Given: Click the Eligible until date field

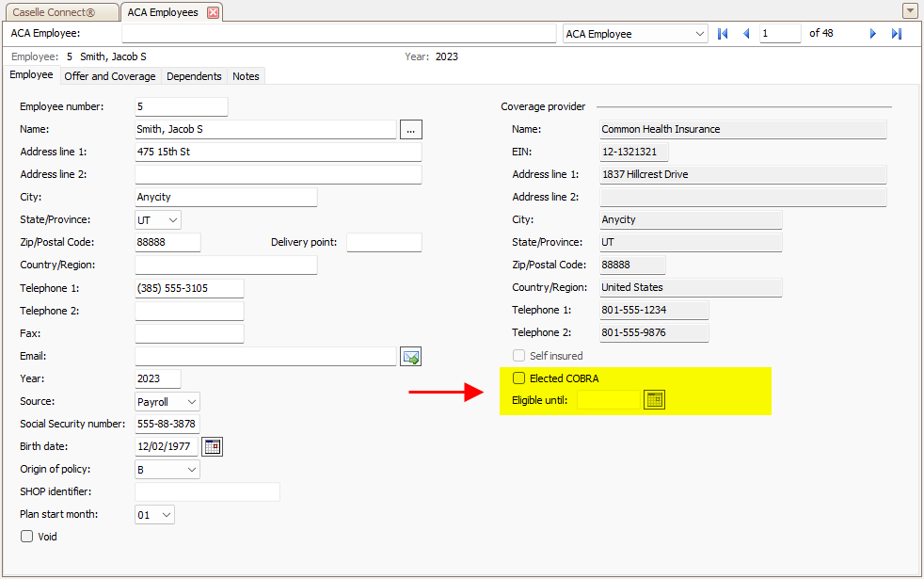Looking at the screenshot, I should pos(608,400).
